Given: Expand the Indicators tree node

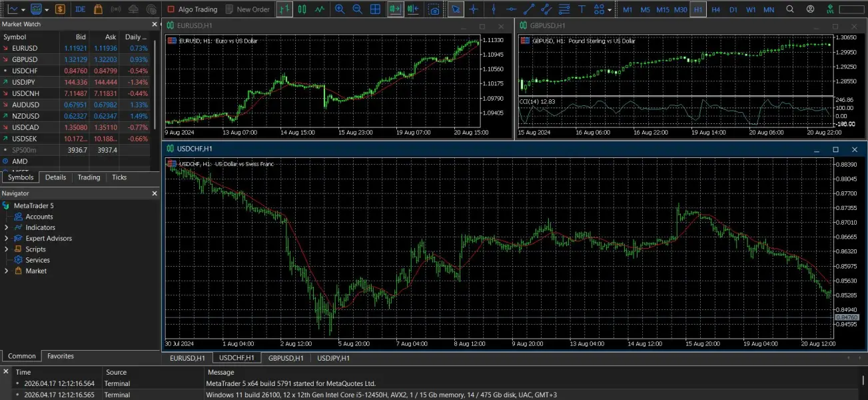Looking at the screenshot, I should [7, 227].
